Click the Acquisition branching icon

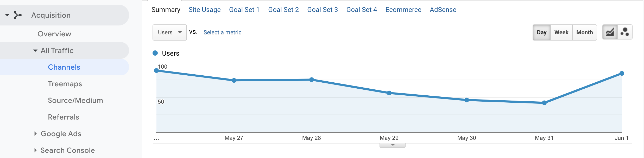pyautogui.click(x=17, y=15)
